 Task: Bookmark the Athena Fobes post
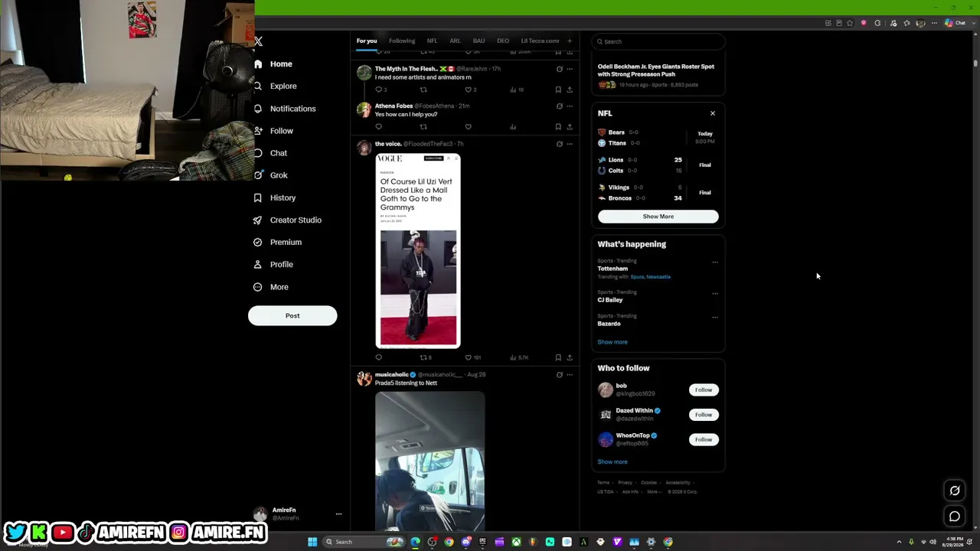coord(558,127)
